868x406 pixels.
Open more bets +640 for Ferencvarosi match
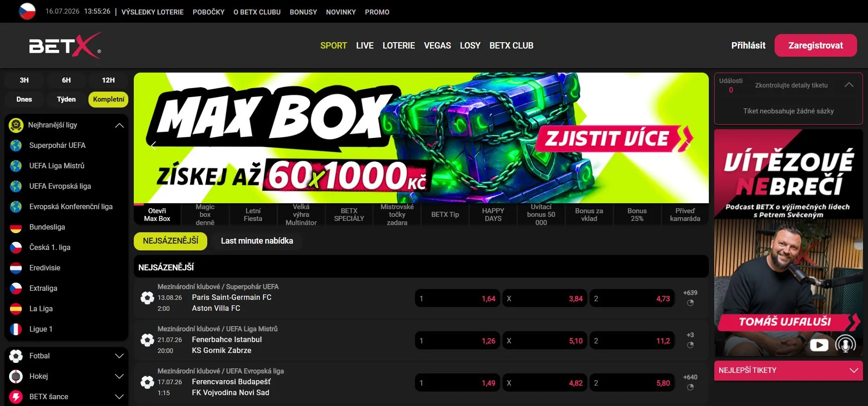coord(690,377)
